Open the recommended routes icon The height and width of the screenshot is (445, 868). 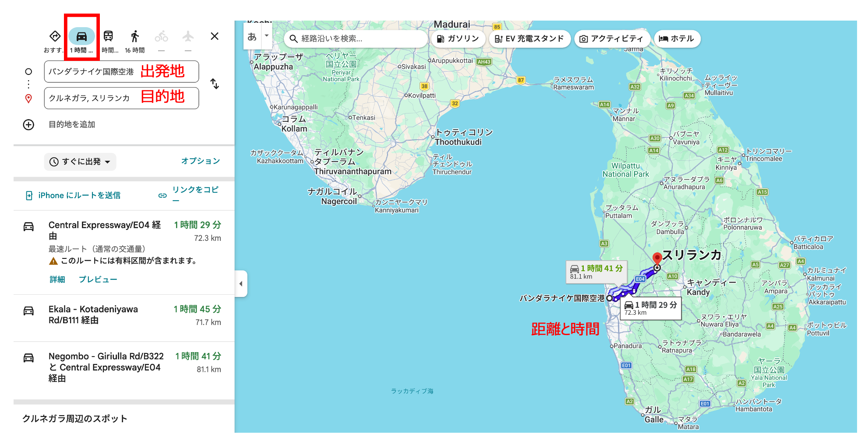pyautogui.click(x=54, y=37)
